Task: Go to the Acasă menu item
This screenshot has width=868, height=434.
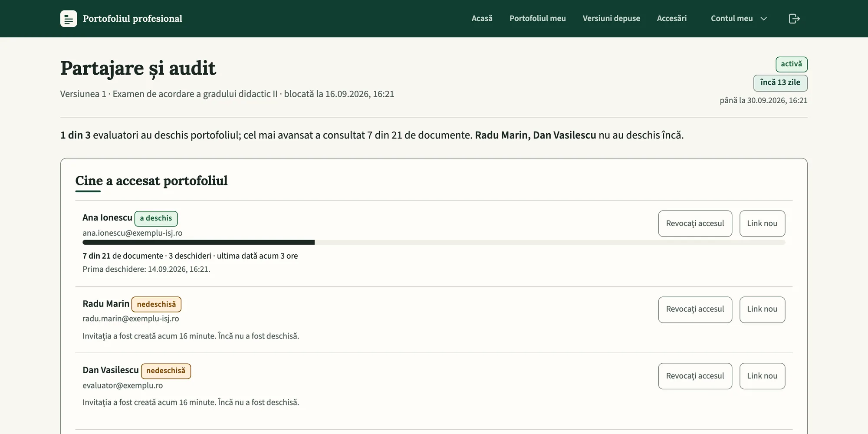Action: coord(482,19)
